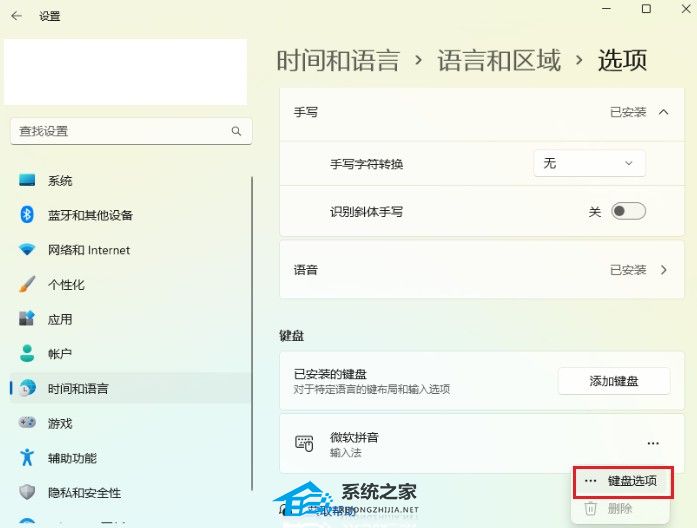Click the back arrow in title bar
The width and height of the screenshot is (697, 528).
click(16, 16)
